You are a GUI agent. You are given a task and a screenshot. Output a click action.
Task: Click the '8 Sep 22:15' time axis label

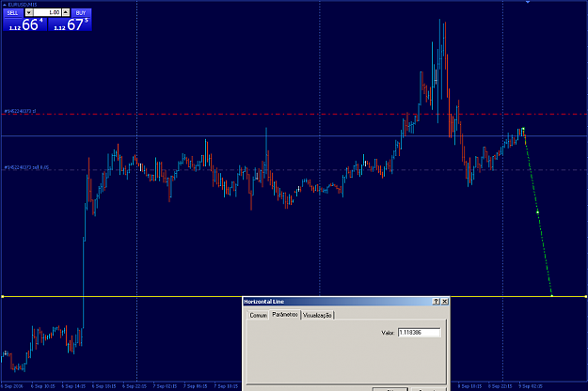pyautogui.click(x=501, y=386)
